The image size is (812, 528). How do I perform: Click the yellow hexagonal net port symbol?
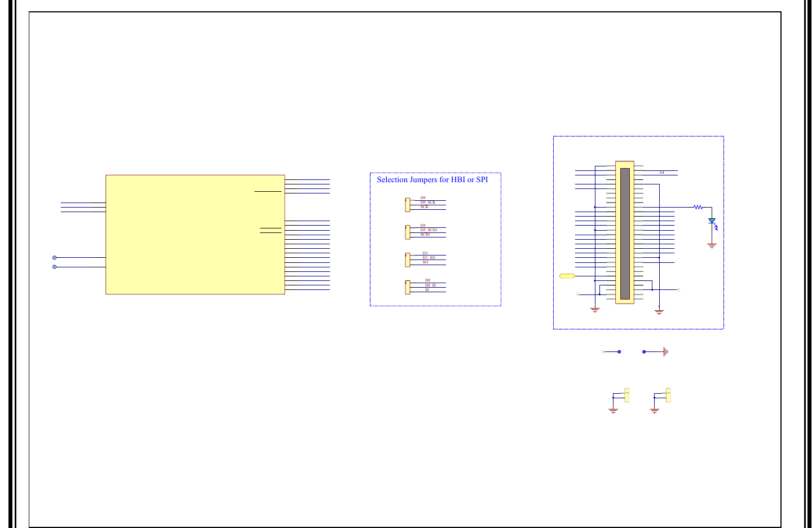[x=567, y=275]
